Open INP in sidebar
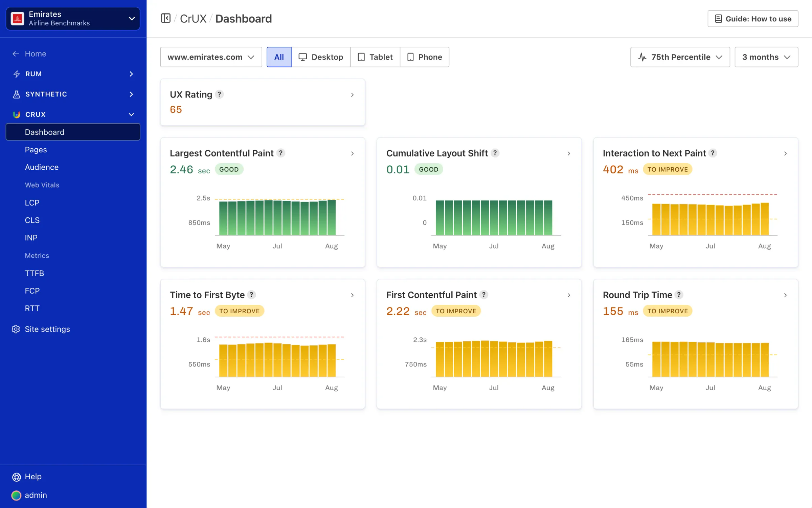This screenshot has width=812, height=508. pyautogui.click(x=31, y=238)
